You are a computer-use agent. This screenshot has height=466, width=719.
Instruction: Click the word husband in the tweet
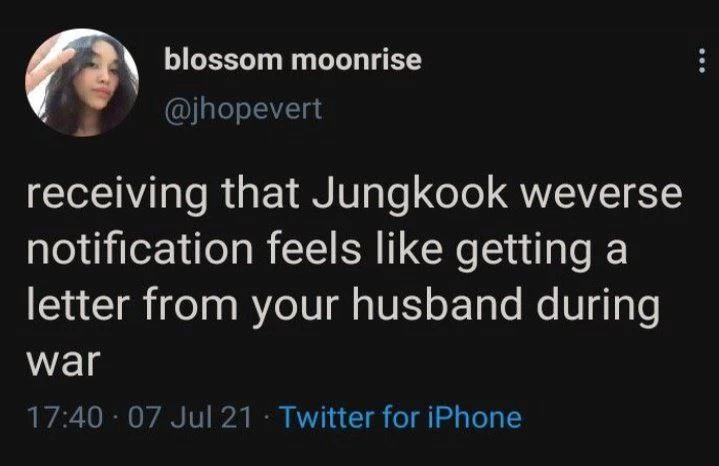(437, 304)
